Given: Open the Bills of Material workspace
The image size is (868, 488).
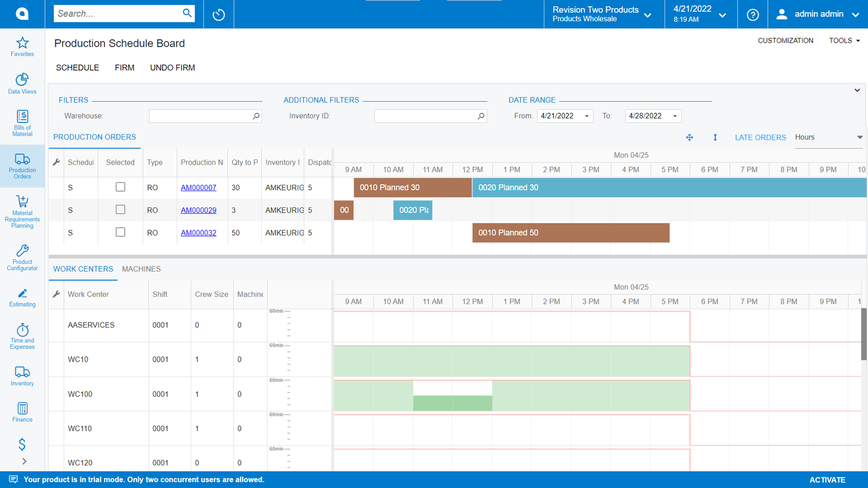Looking at the screenshot, I should [x=22, y=122].
